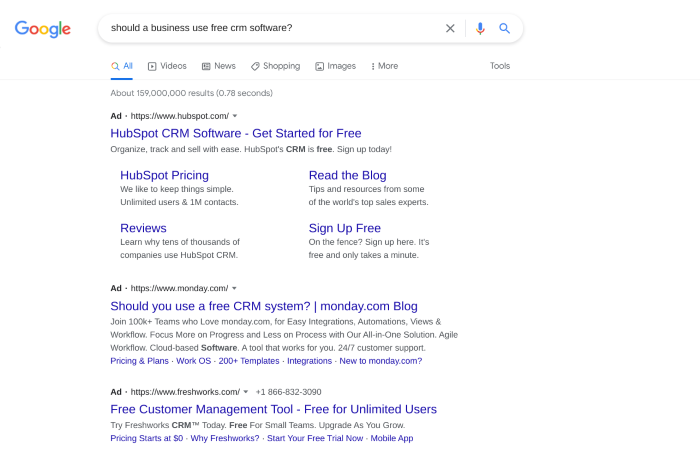Open the monday.com Integrations link
Image resolution: width=700 pixels, height=457 pixels.
click(309, 361)
